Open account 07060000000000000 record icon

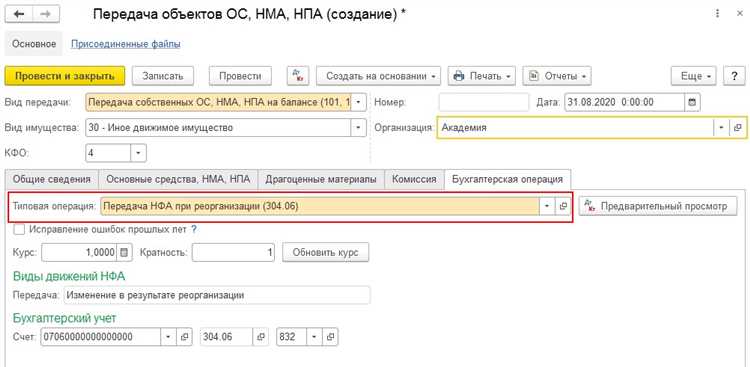(x=184, y=337)
